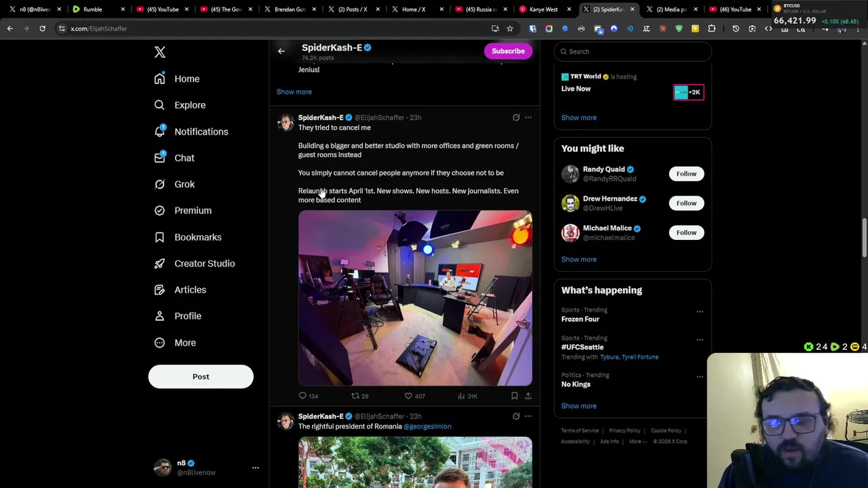Open the Romania post image
This screenshot has height=488, width=868.
coord(415,462)
